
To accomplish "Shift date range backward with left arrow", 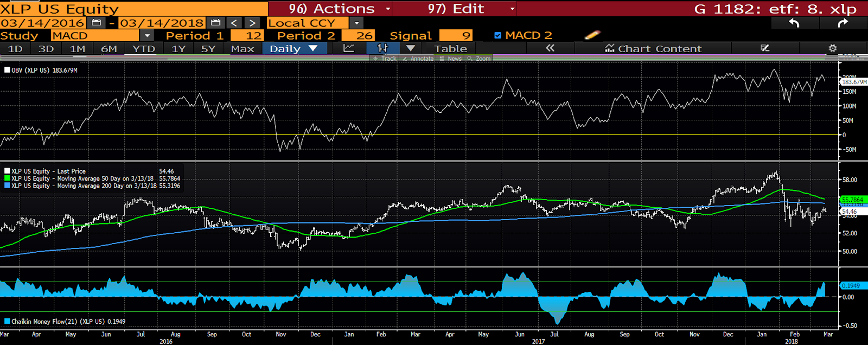I will [234, 23].
